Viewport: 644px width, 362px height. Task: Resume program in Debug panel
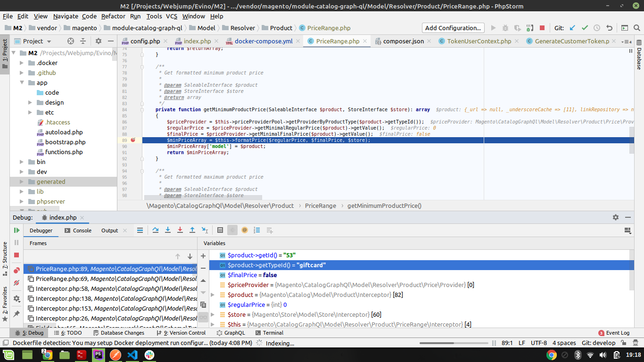coord(17,230)
